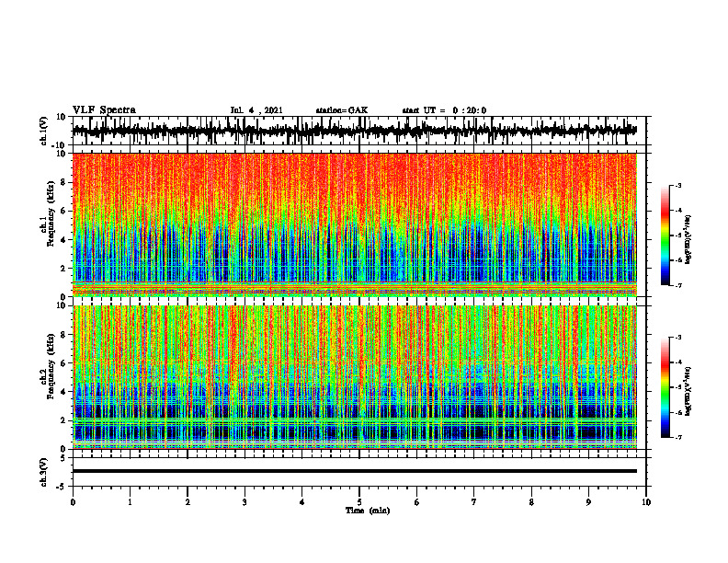Click the "4" kHz tick of ch.1 spectrogram
Viewport: 728px width, 563px height.
(63, 240)
